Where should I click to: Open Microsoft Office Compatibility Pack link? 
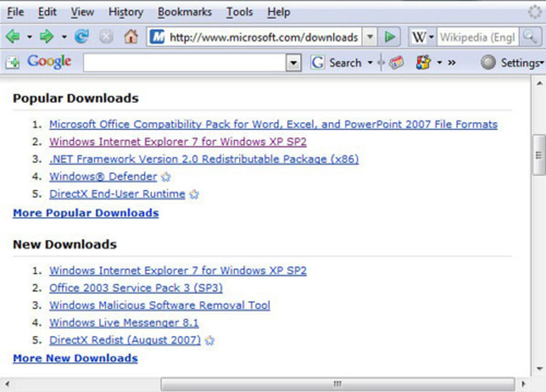point(274,125)
